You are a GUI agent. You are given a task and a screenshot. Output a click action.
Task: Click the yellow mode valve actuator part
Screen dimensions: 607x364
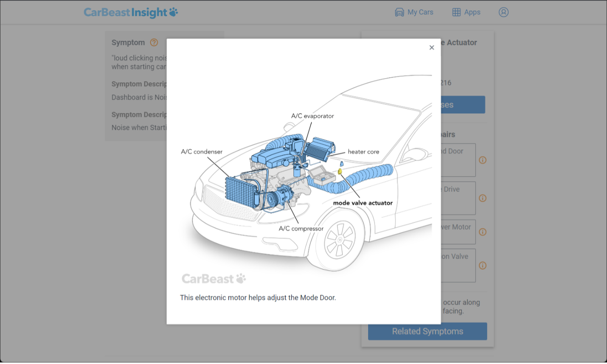click(x=340, y=171)
